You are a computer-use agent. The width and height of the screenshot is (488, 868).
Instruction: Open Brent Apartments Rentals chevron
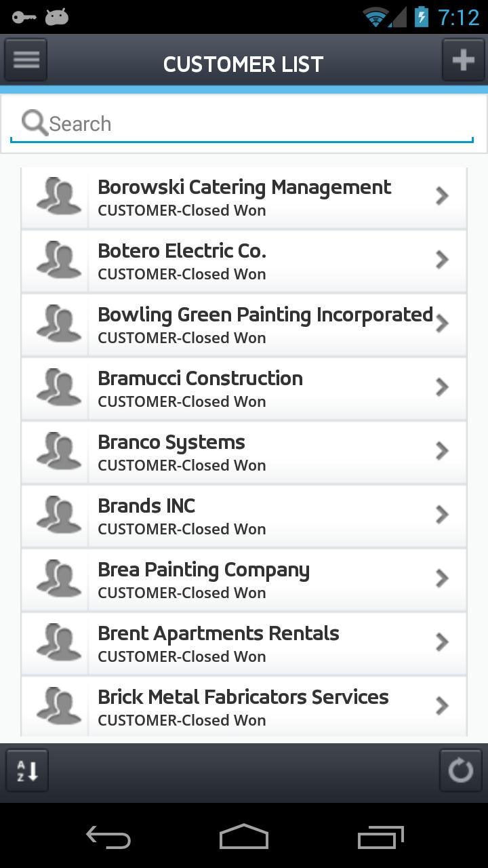[x=442, y=642]
